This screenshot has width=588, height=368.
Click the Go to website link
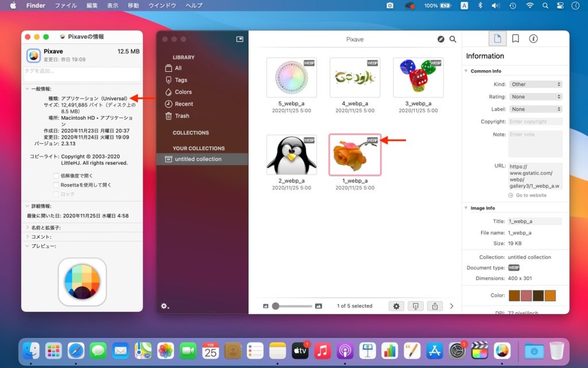click(531, 195)
